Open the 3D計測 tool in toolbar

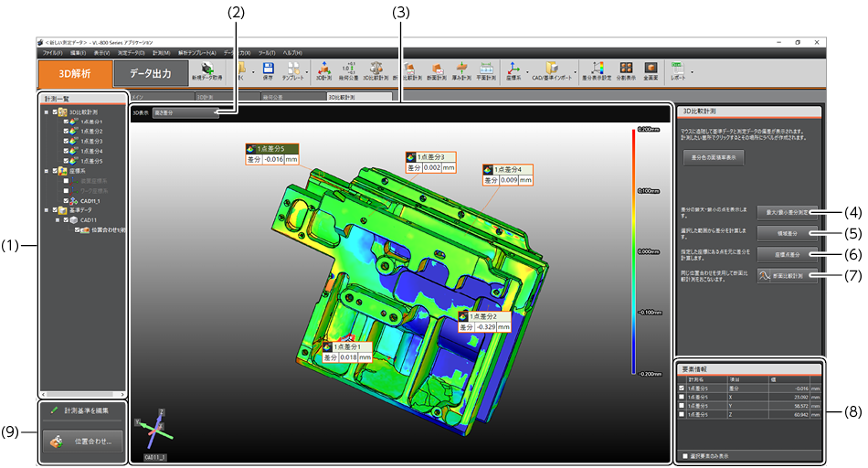click(322, 71)
